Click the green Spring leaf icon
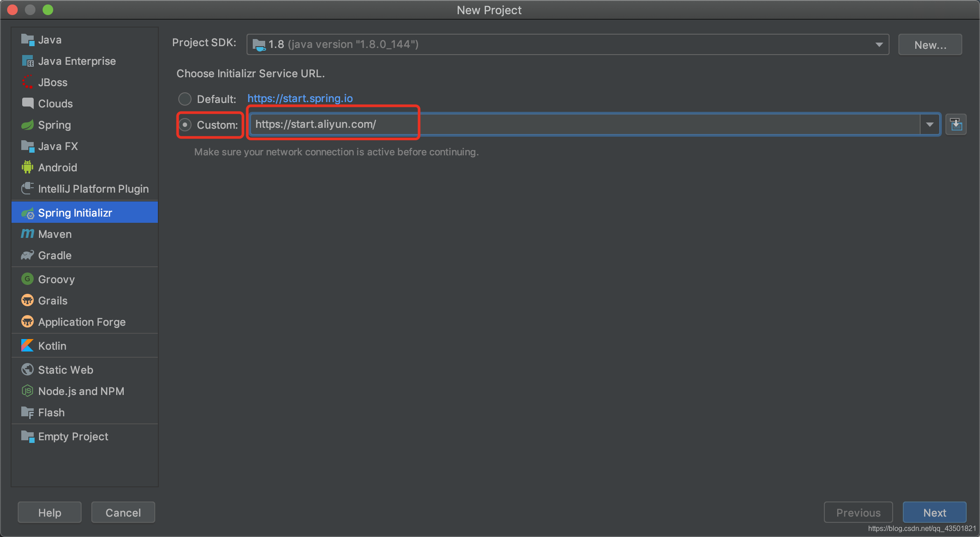The height and width of the screenshot is (537, 980). pyautogui.click(x=27, y=125)
